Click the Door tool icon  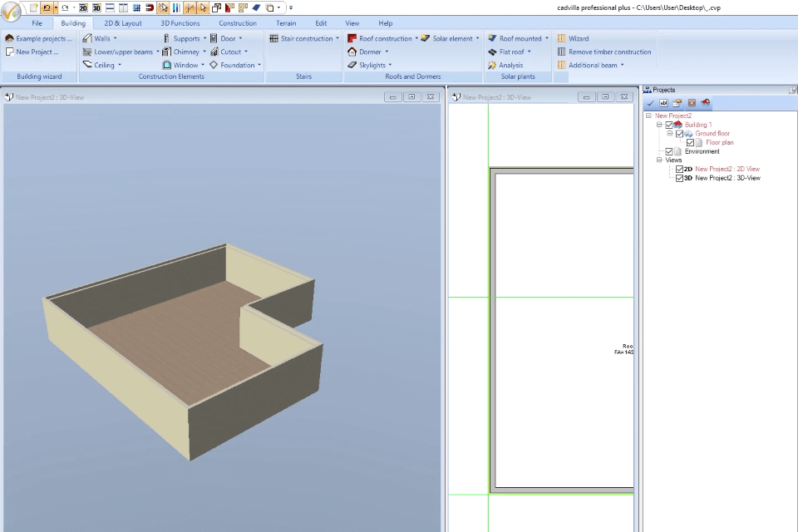pyautogui.click(x=214, y=38)
